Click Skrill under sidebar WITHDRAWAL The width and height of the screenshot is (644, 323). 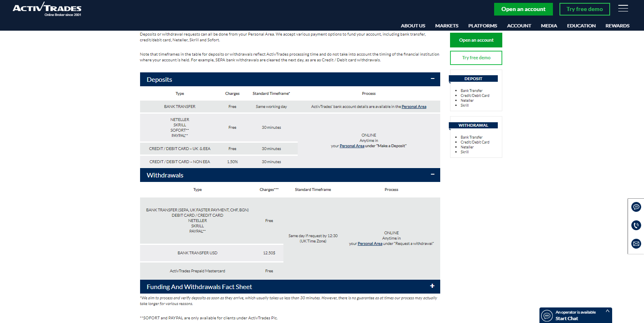[x=465, y=152]
